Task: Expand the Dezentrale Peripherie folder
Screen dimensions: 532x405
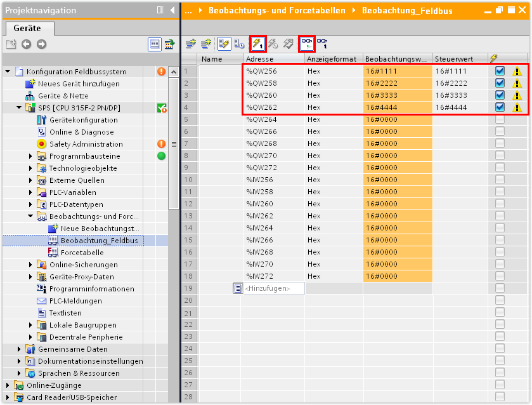Action: tap(30, 337)
